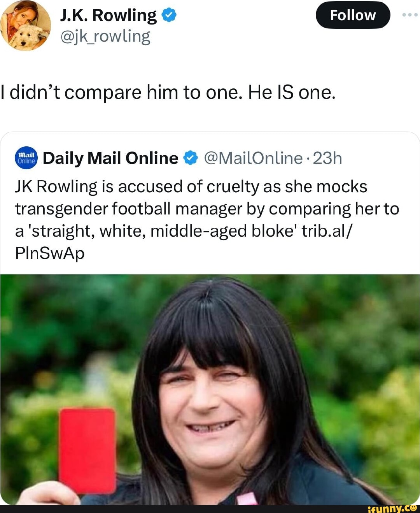Click the dark bar at image bottom
Screen dimensions: 420x513
click(175, 509)
